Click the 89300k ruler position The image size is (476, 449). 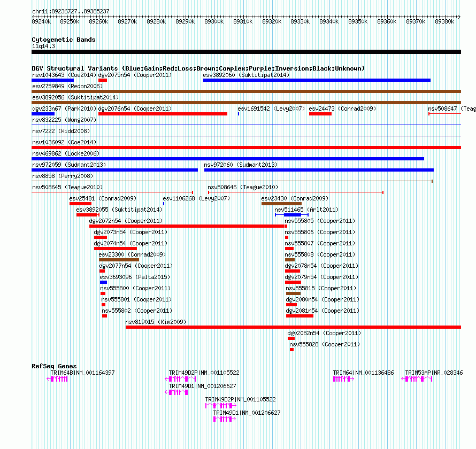[214, 21]
